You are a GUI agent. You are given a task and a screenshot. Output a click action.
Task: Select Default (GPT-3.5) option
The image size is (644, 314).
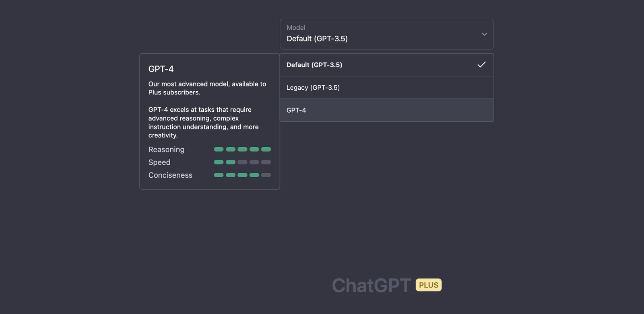coord(386,65)
